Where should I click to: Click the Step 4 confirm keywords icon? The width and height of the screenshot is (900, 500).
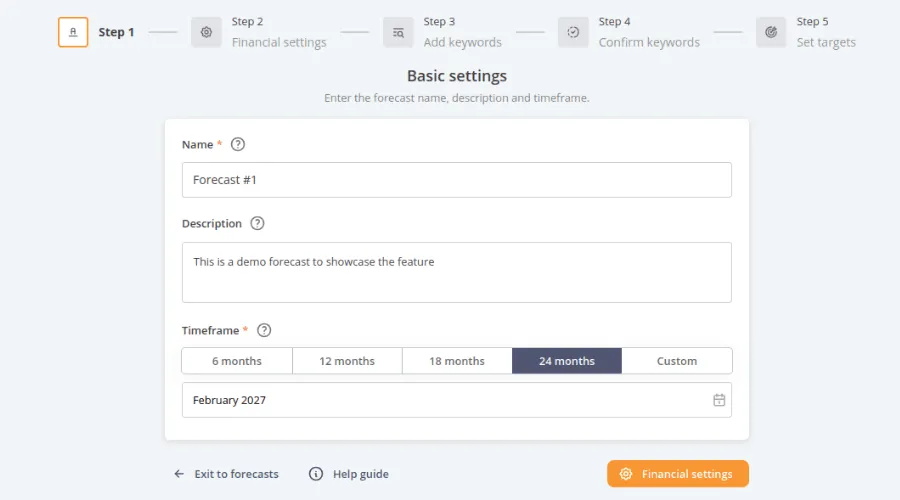[x=573, y=32]
